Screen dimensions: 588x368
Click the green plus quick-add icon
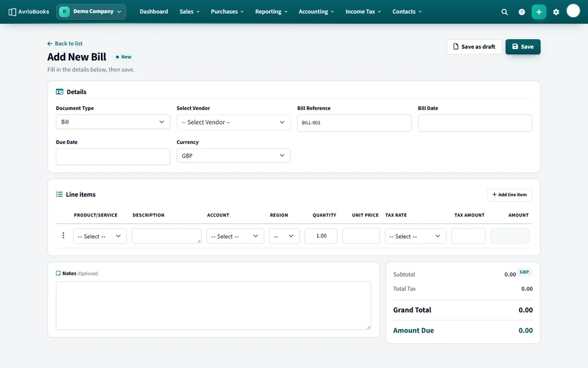(x=539, y=12)
